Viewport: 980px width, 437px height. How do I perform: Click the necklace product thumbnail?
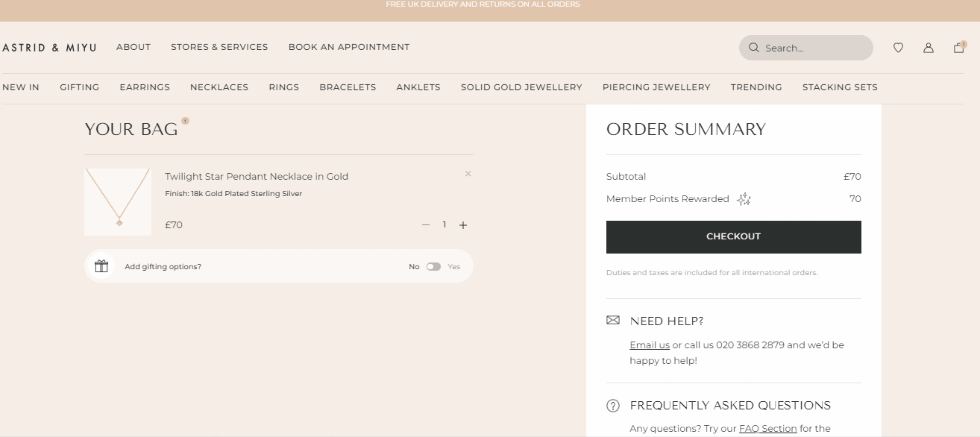point(118,202)
